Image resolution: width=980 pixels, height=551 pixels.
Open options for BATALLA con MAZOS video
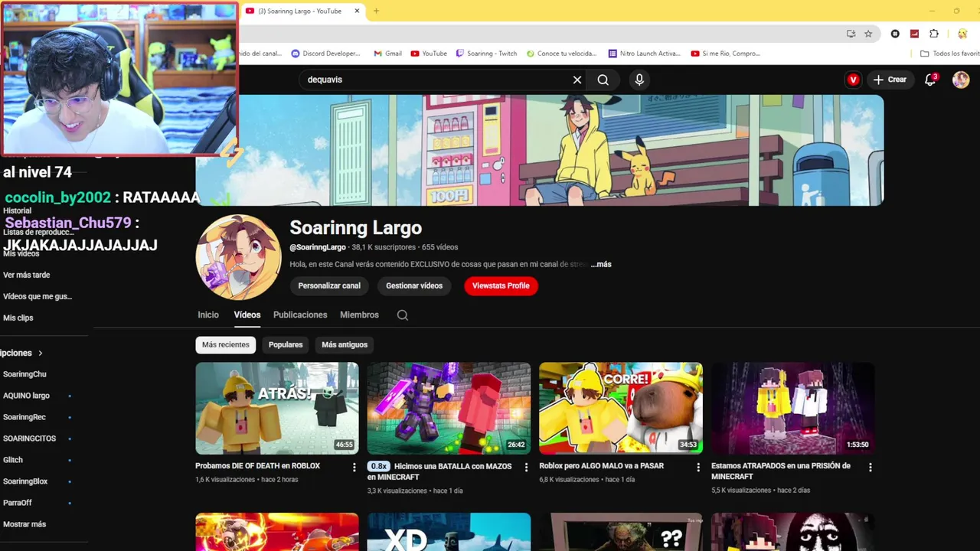[526, 467]
